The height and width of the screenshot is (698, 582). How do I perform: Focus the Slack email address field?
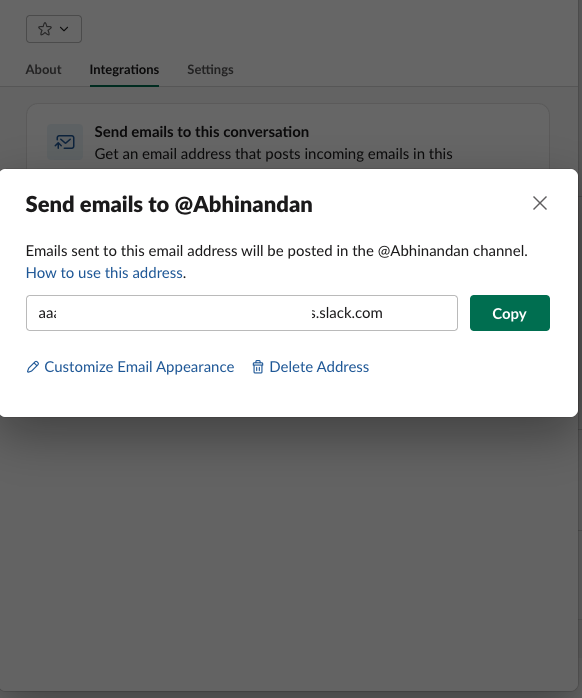click(x=242, y=313)
